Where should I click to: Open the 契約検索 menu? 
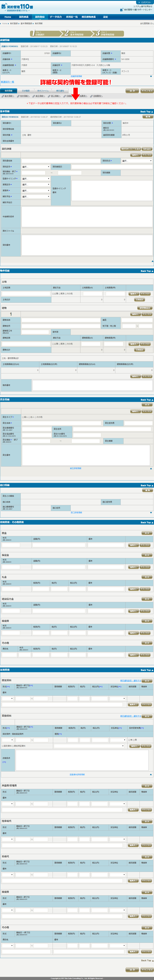[x=24, y=17]
